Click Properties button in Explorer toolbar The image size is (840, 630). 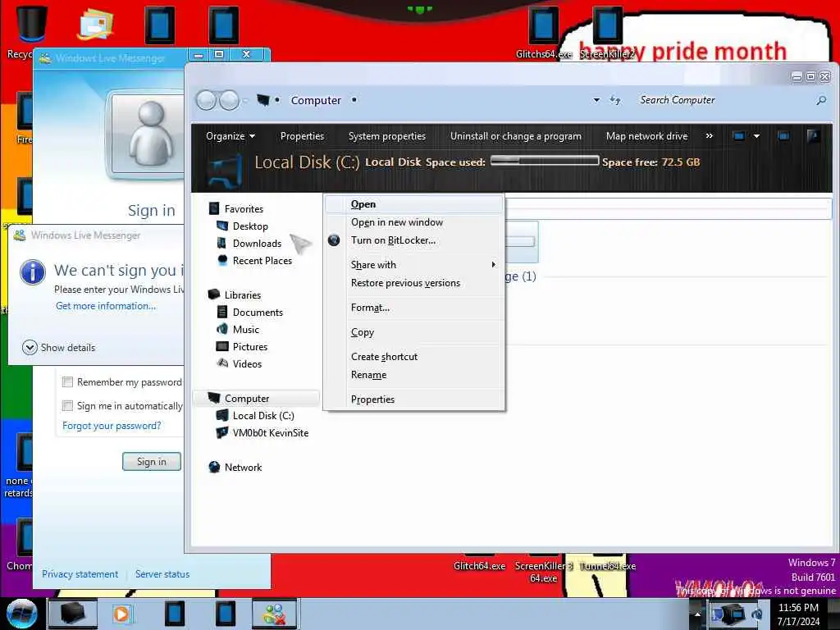coord(302,136)
